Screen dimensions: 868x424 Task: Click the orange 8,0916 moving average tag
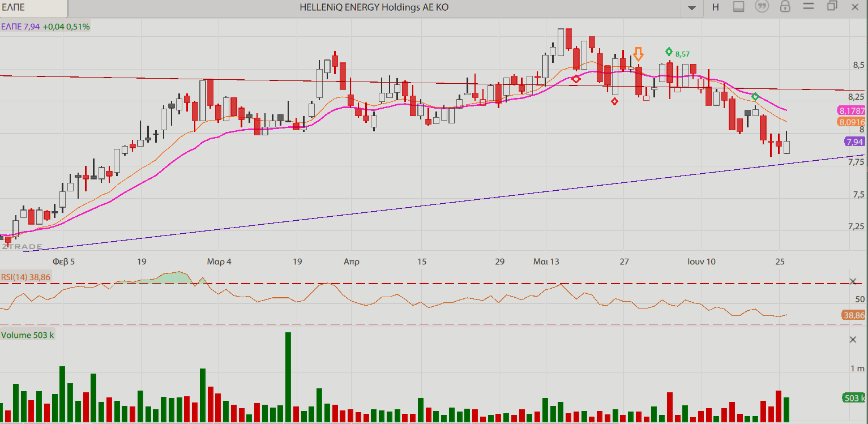click(x=852, y=122)
